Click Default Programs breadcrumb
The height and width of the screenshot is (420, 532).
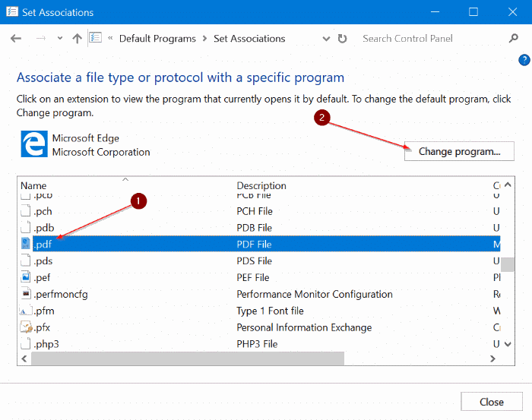point(157,39)
